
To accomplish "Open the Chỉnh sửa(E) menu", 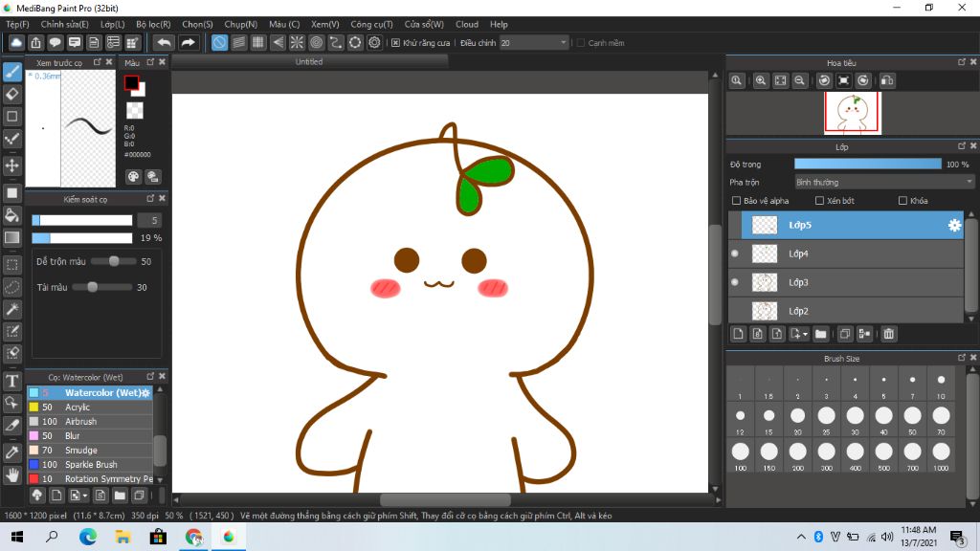I will [x=64, y=24].
